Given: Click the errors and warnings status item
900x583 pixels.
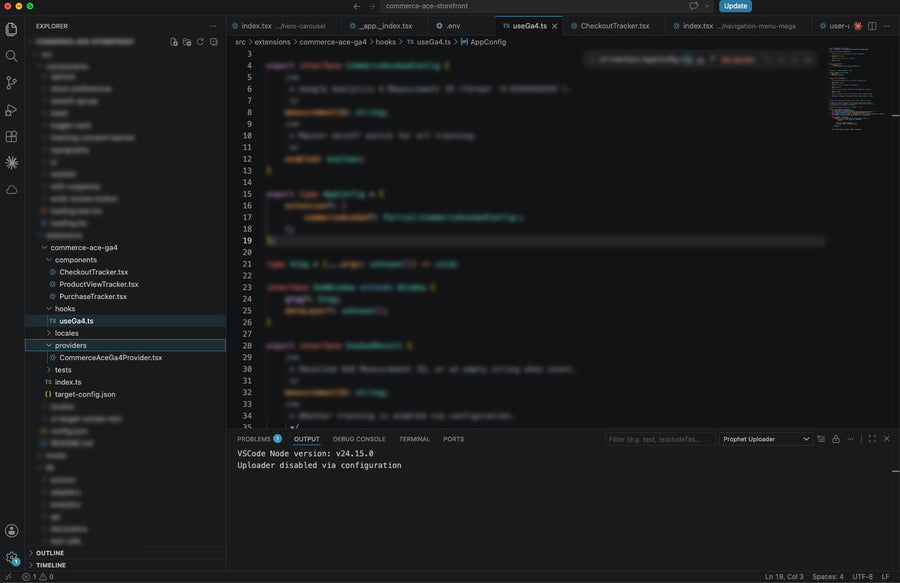Looking at the screenshot, I should (x=38, y=577).
